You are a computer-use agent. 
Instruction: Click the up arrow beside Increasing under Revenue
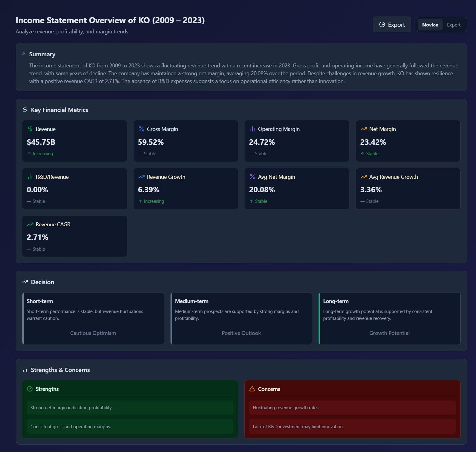29,153
